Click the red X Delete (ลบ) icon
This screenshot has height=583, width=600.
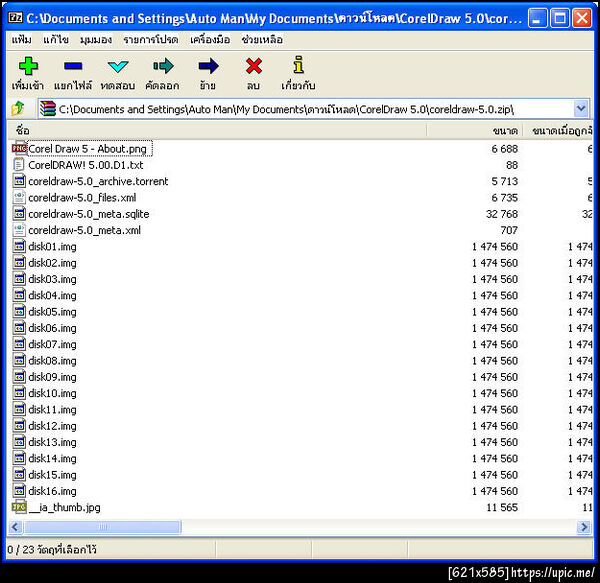point(254,66)
